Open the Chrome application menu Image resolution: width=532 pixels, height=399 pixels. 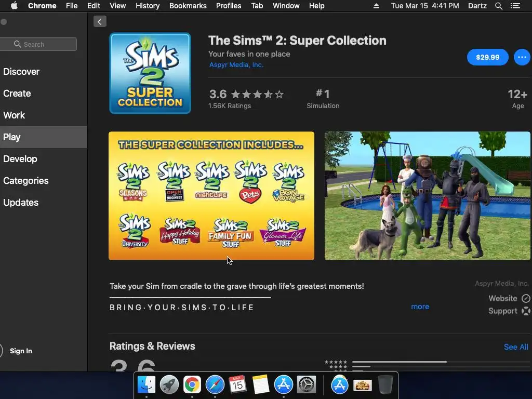pos(42,6)
